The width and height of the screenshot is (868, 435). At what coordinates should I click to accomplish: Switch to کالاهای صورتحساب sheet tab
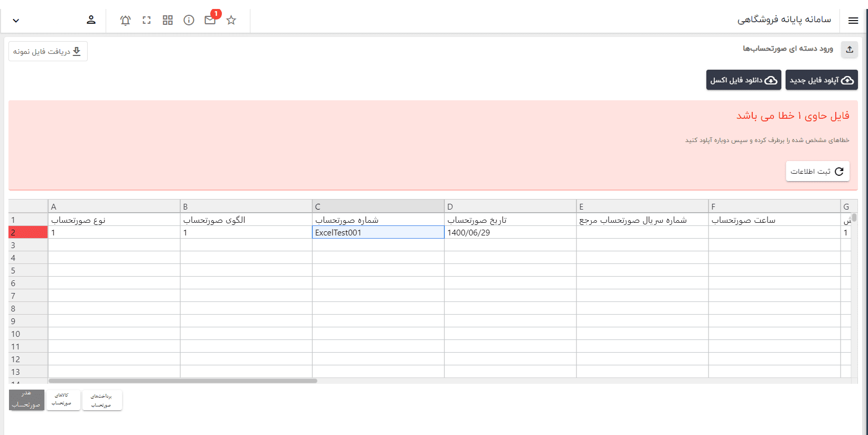click(x=63, y=400)
